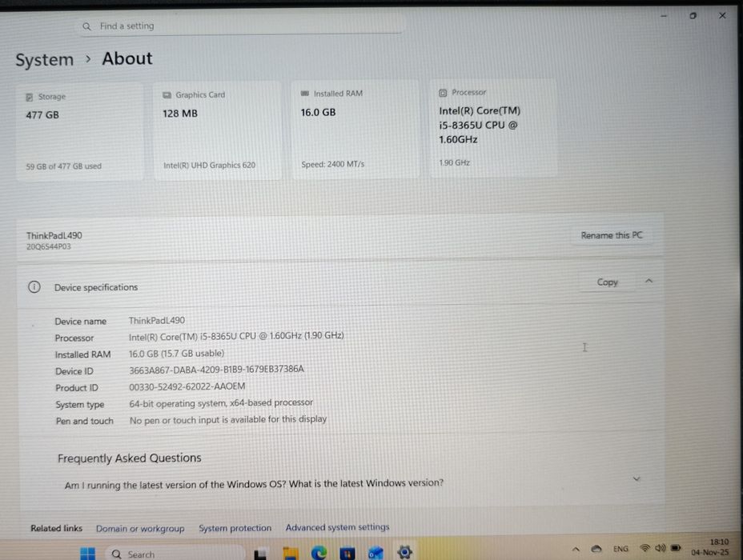
Task: Open the Windows Start menu
Action: [87, 554]
